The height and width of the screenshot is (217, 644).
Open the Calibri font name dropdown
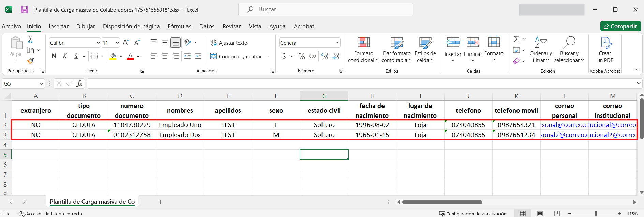tap(98, 43)
